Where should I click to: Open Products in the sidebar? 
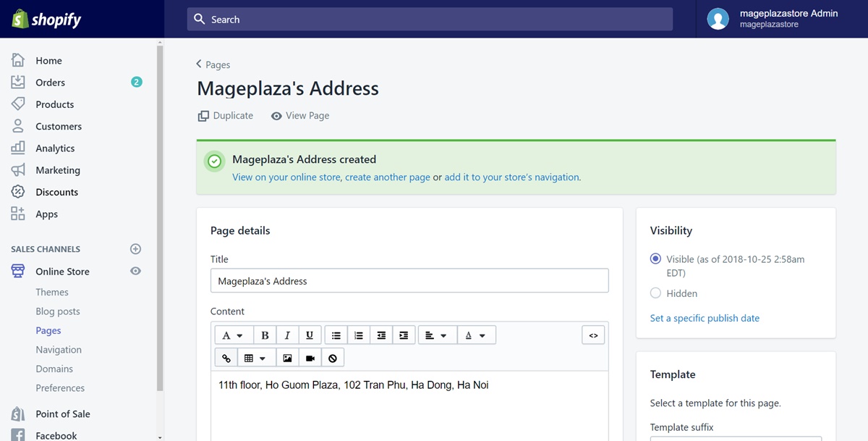pyautogui.click(x=55, y=104)
